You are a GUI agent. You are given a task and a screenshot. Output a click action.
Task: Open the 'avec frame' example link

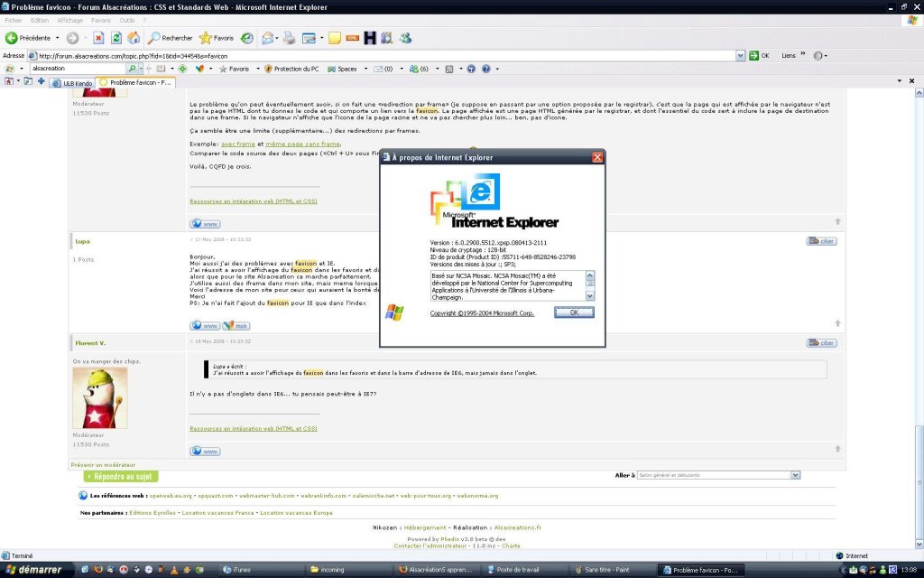click(x=238, y=144)
